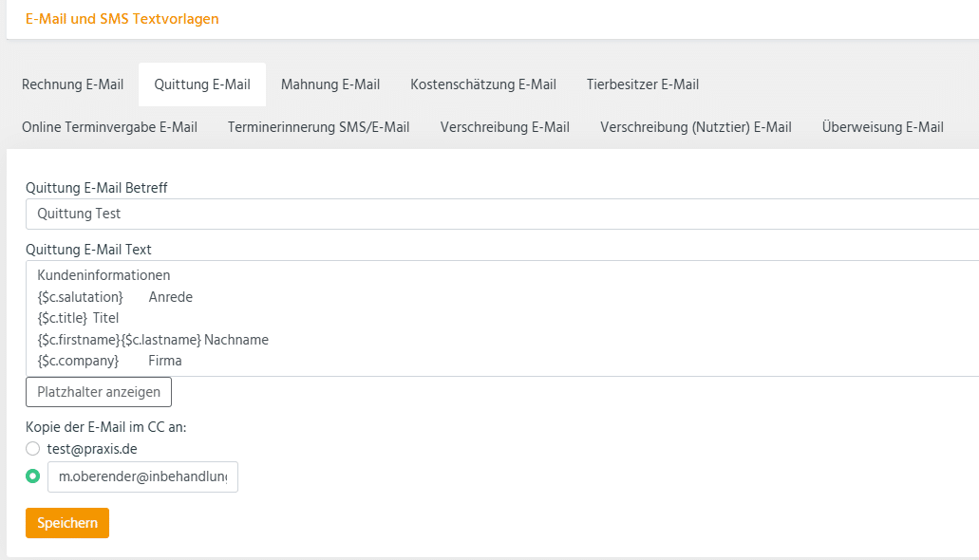
Task: Go to the Tierbesitzer E-Mail tab
Action: [x=643, y=84]
